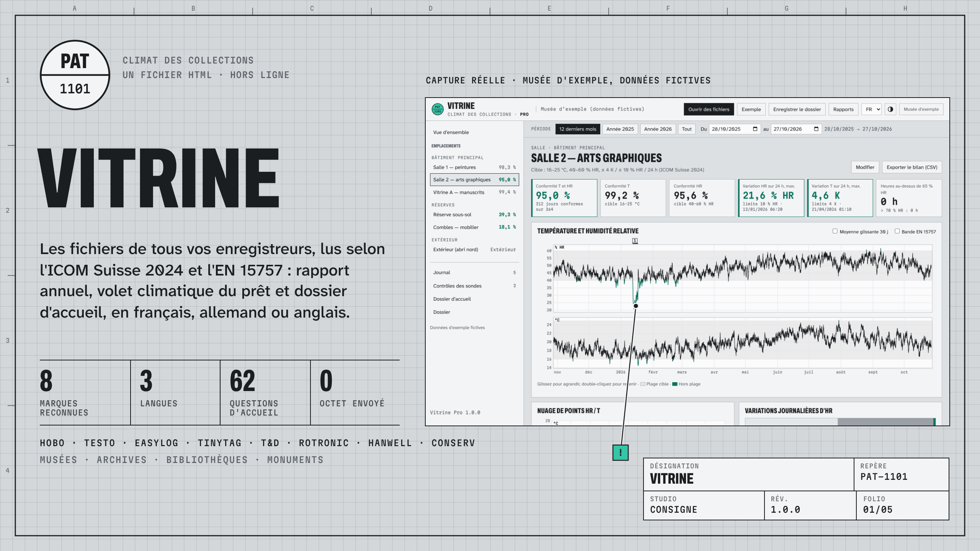
Task: Select Salle 2 — arts graphiques location
Action: [474, 179]
